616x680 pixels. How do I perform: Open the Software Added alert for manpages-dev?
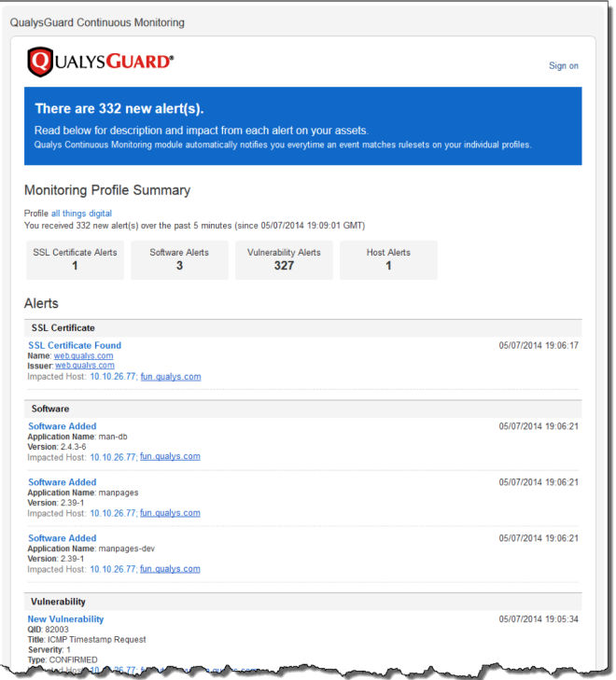pos(62,538)
